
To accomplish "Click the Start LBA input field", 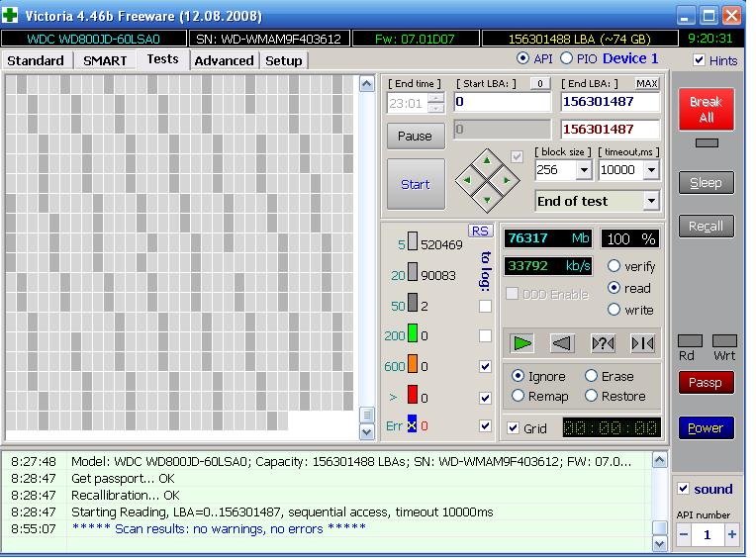I will 502,101.
